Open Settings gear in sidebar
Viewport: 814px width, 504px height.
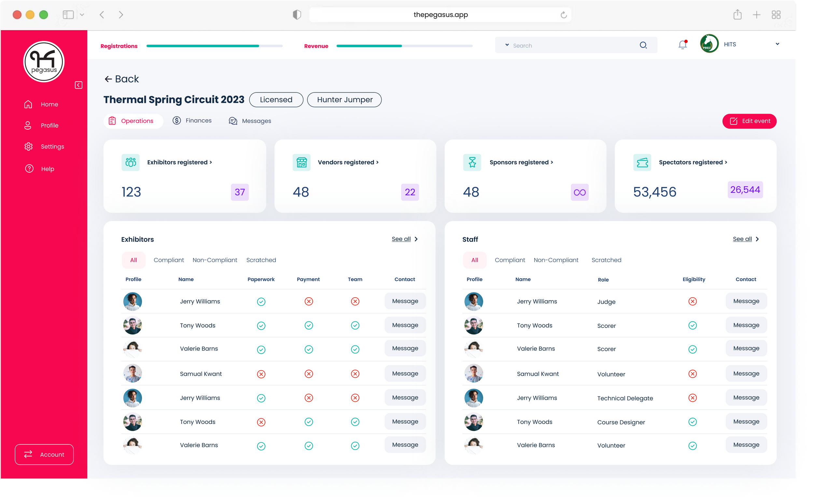(28, 146)
